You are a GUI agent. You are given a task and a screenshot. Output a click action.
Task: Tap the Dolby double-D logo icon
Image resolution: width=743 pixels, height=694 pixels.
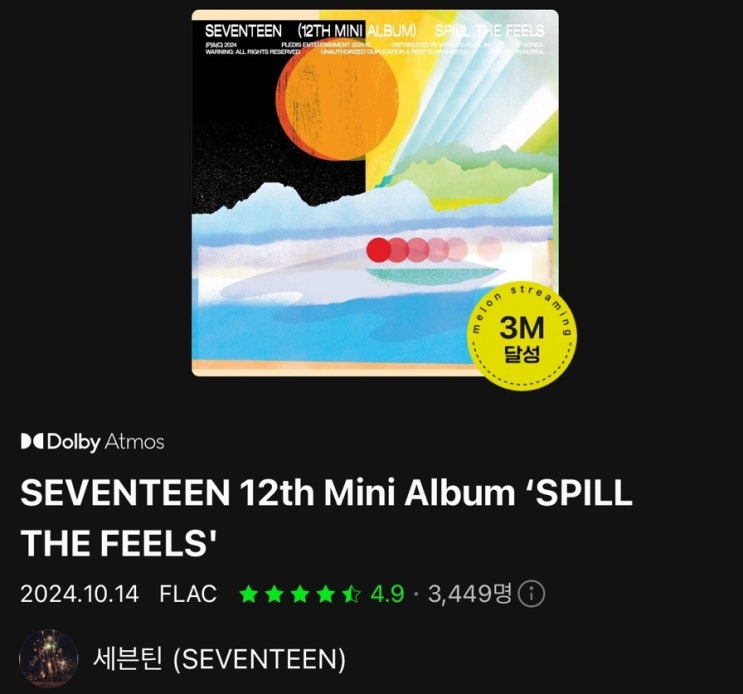32,442
